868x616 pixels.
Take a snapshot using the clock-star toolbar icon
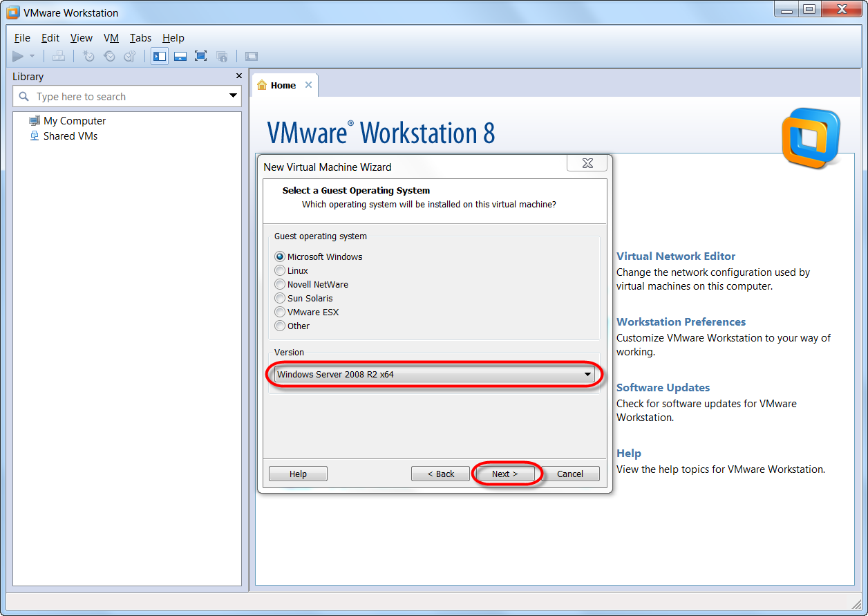point(88,57)
